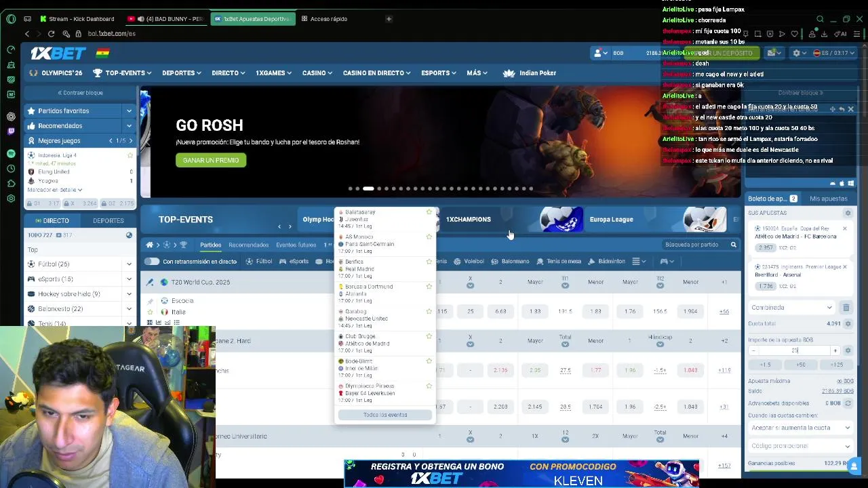This screenshot has height=488, width=868.
Task: Open new browser tab with plus icon
Action: coord(389,19)
